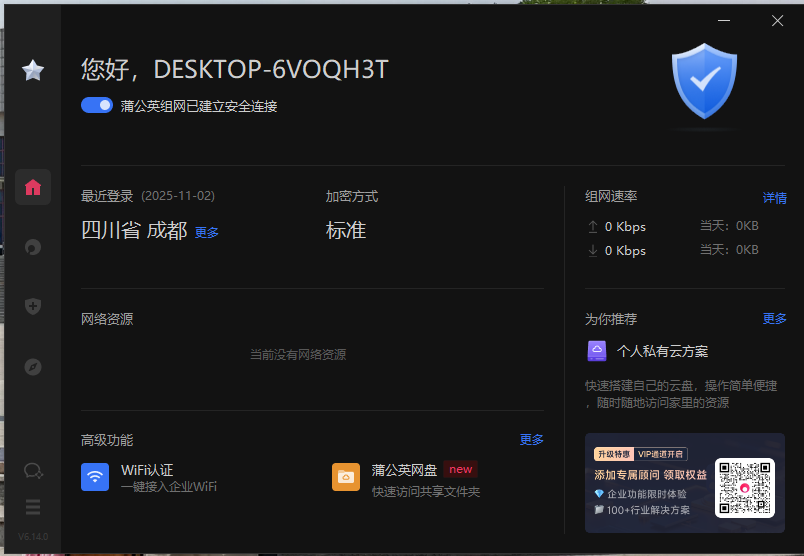Click the circular network sidebar icon

click(33, 247)
